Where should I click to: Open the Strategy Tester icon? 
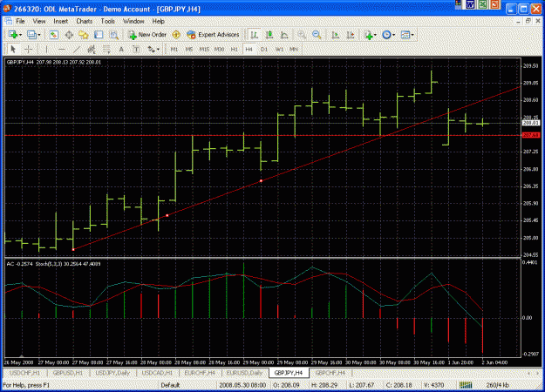113,35
